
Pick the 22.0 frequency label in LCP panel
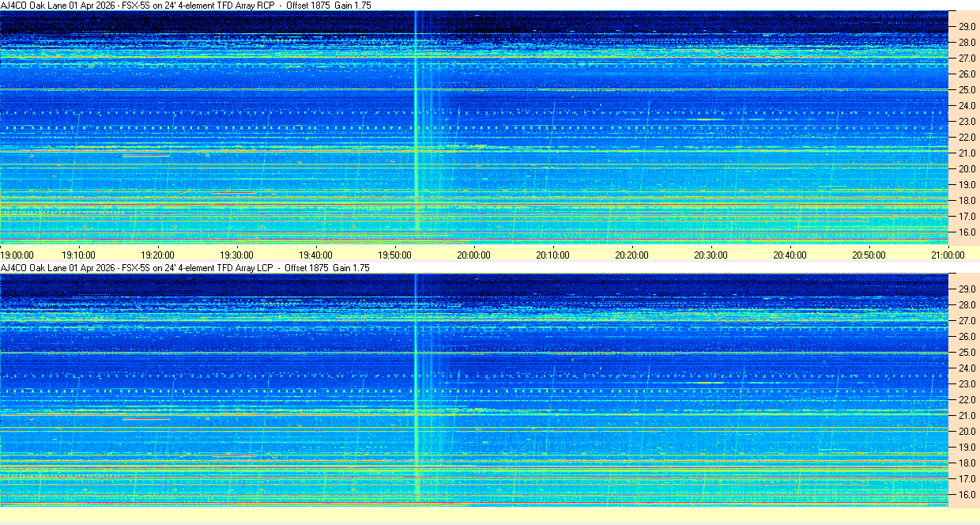967,400
